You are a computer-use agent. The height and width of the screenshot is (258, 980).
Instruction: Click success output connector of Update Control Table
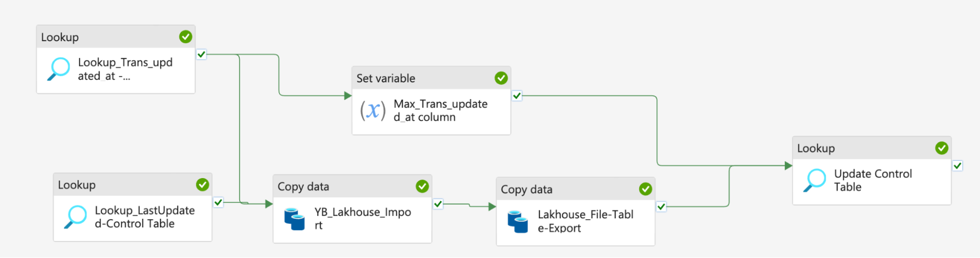pos(957,166)
